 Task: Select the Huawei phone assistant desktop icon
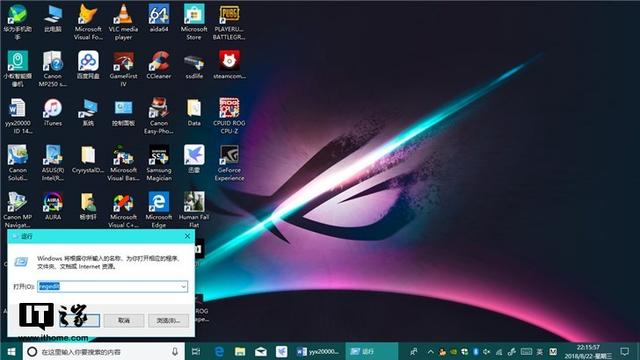click(18, 22)
